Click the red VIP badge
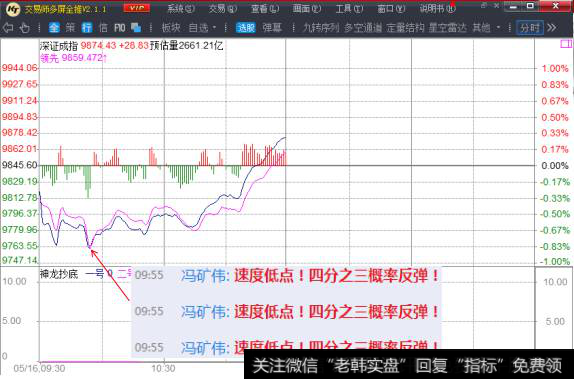 pyautogui.click(x=137, y=8)
